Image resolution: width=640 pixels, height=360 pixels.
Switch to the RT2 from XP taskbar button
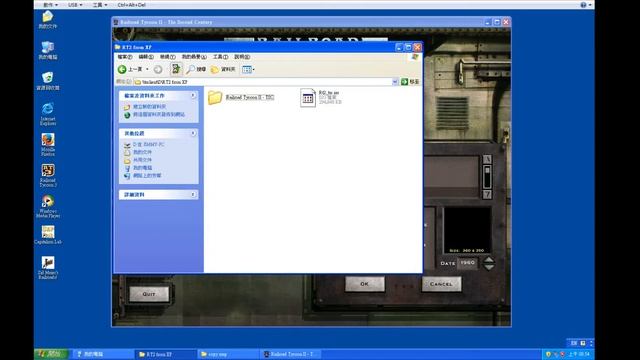click(165, 354)
